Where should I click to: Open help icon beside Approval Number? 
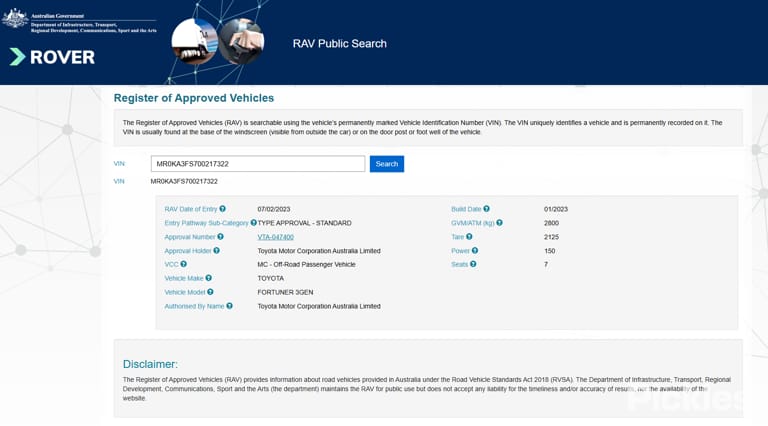coord(220,237)
